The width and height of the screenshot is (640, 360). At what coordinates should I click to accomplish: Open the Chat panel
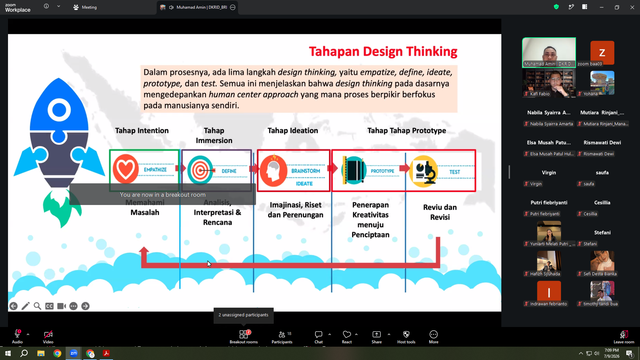point(318,336)
